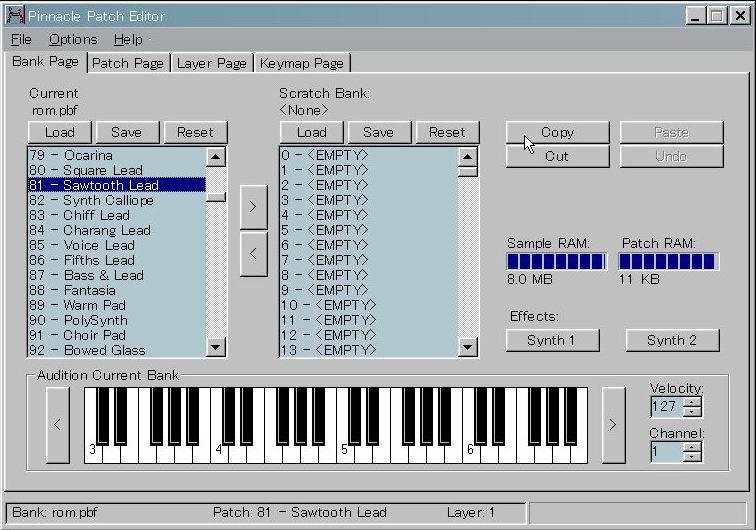
Task: Select patch 82 - Synth Calliope
Action: [x=117, y=200]
